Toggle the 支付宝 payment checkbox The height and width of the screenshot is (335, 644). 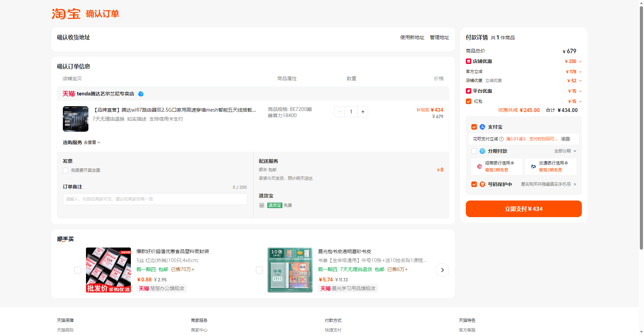pyautogui.click(x=474, y=127)
